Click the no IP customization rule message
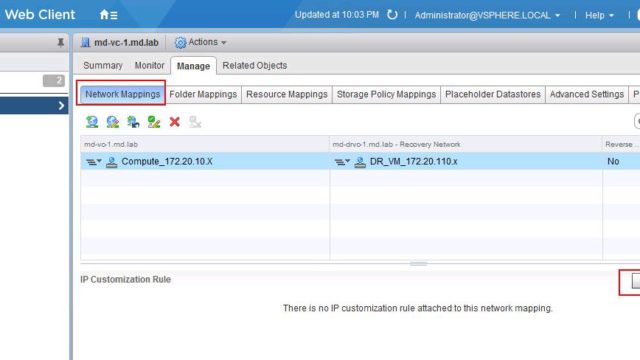Viewport: 640px width, 360px height. tap(418, 308)
